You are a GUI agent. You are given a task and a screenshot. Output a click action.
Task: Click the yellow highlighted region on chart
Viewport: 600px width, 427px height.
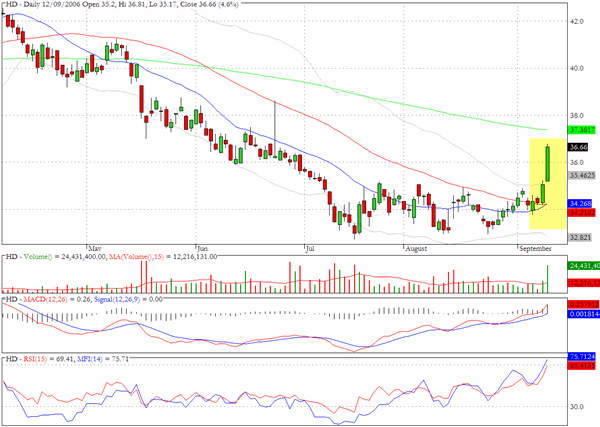[x=547, y=184]
